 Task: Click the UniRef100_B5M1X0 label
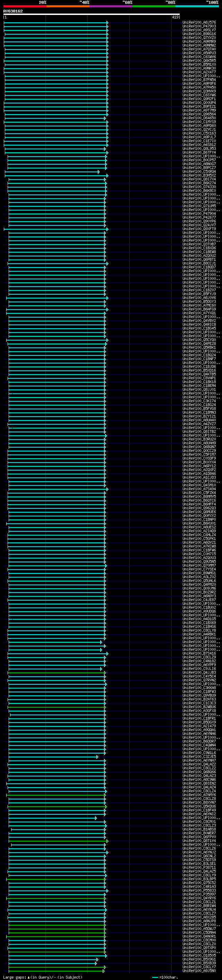pos(199,64)
